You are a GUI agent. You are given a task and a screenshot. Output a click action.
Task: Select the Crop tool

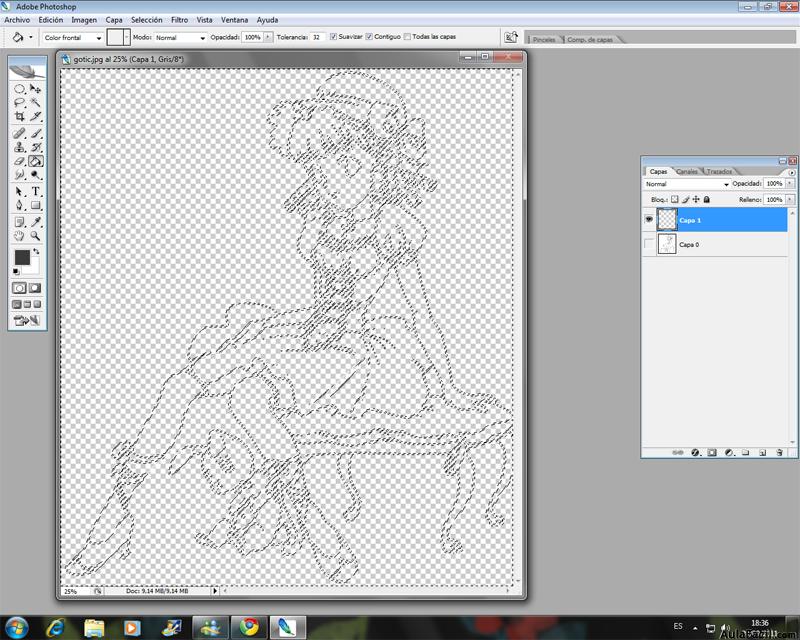coord(19,116)
